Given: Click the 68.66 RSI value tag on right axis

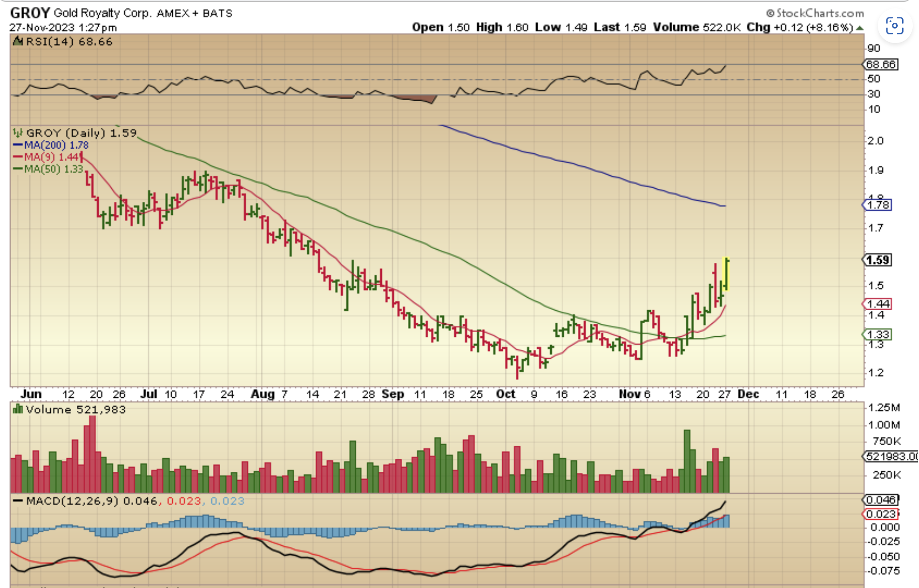Looking at the screenshot, I should (x=881, y=64).
